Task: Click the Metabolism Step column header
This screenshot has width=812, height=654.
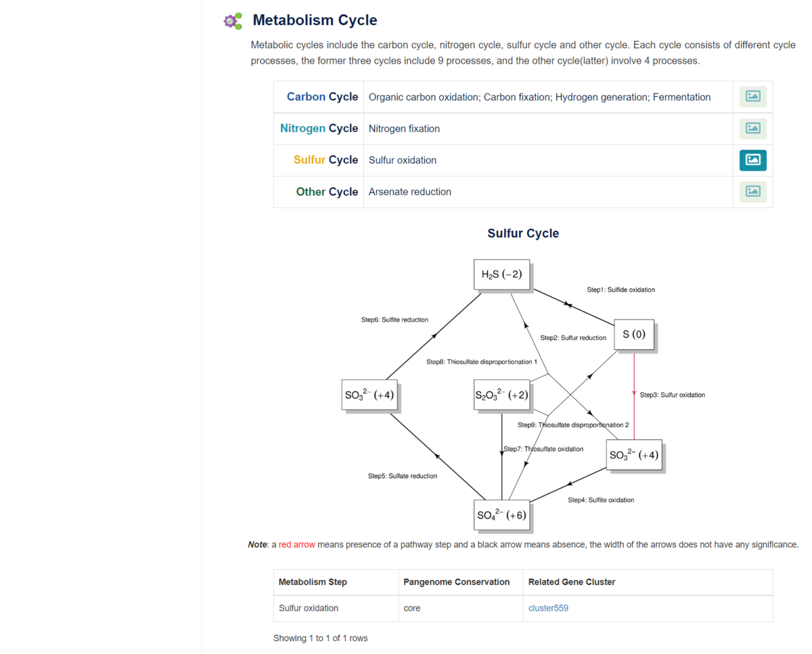Action: click(313, 582)
